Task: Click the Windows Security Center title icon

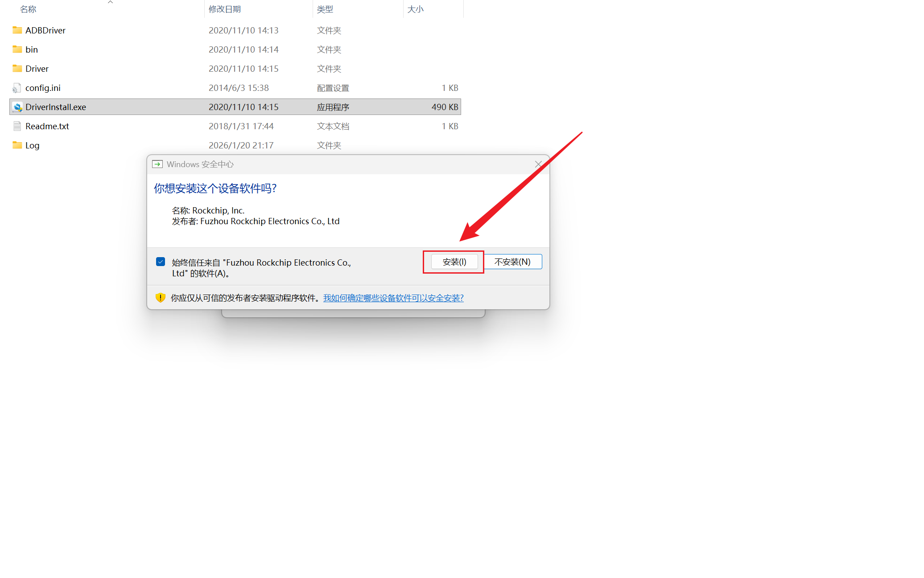Action: click(157, 164)
